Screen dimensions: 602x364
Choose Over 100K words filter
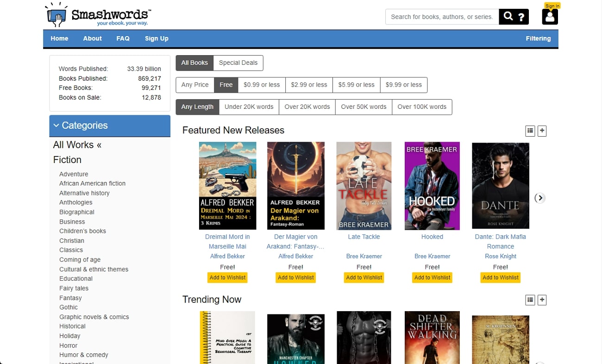pyautogui.click(x=422, y=107)
